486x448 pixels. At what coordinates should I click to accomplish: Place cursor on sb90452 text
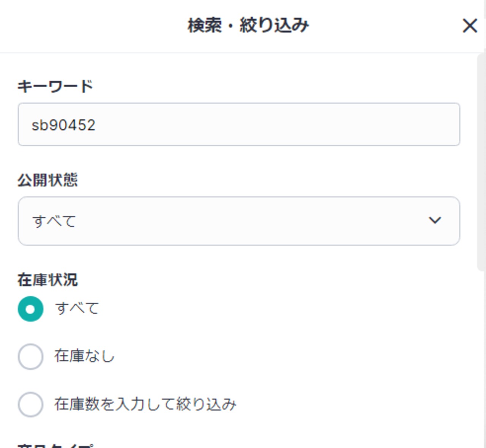point(63,125)
